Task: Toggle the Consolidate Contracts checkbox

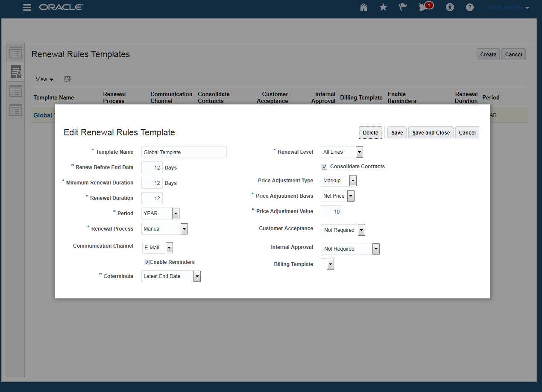Action: [x=325, y=167]
